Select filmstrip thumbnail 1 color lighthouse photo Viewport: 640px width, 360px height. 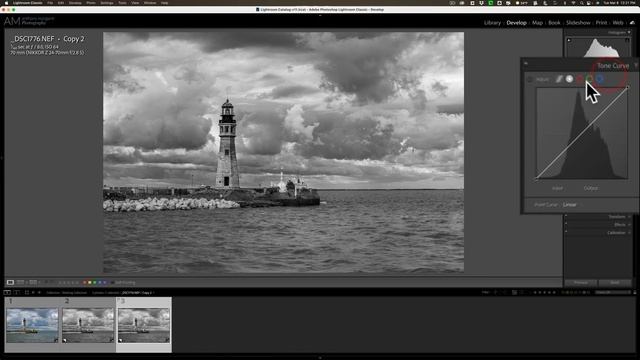point(32,325)
